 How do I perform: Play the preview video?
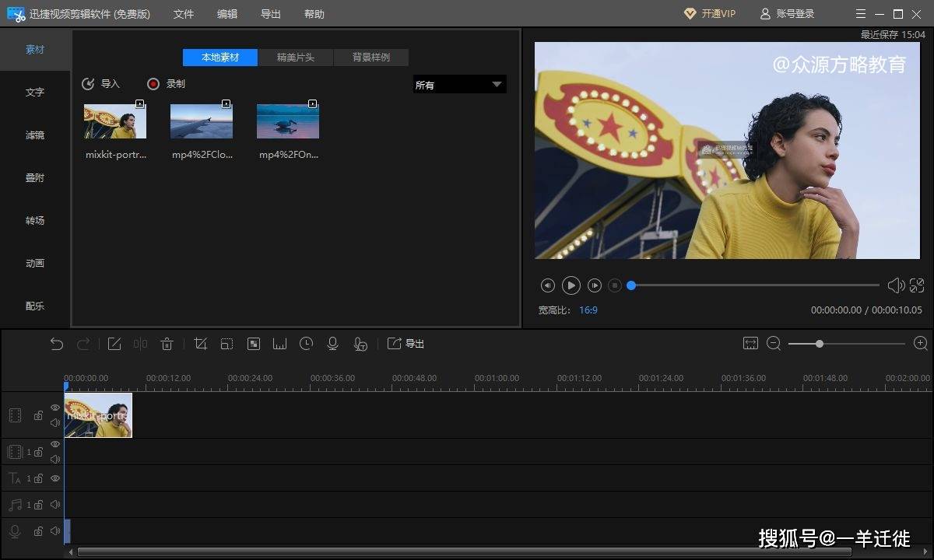click(x=571, y=285)
